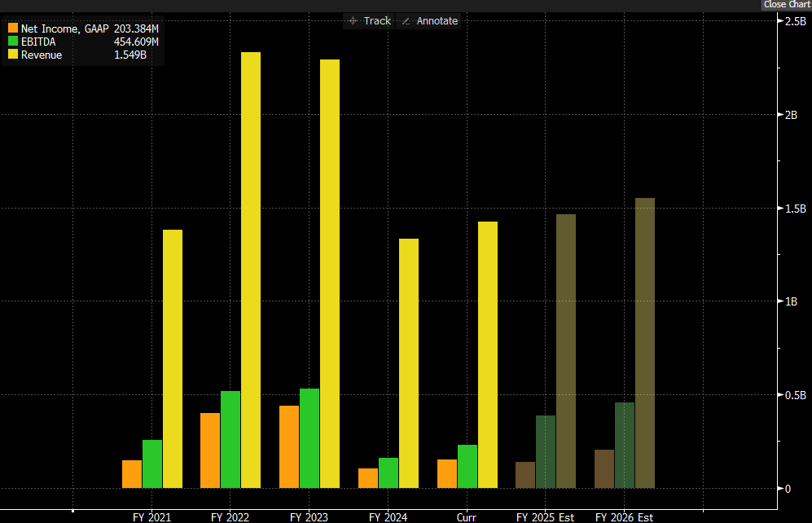Click the FY 2023 green EBITDA bar
Screen dimensions: 812x523
click(x=309, y=438)
